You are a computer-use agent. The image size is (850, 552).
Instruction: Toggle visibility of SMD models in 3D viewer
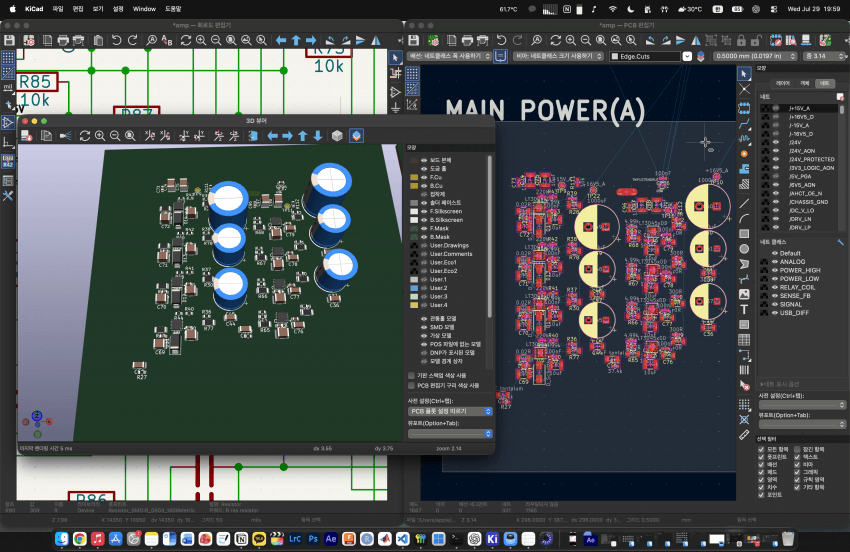click(424, 327)
